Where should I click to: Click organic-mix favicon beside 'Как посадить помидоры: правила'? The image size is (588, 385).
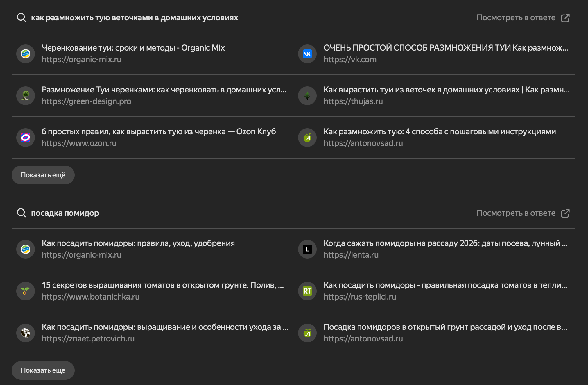[x=26, y=249]
